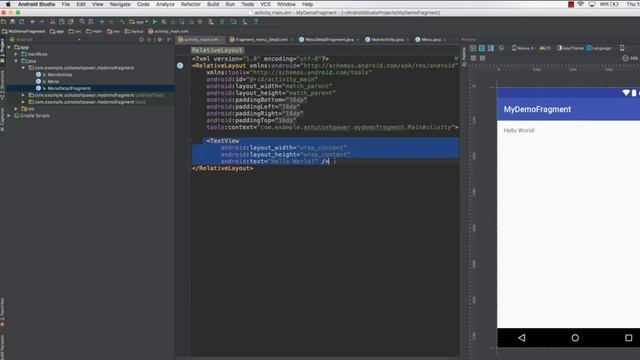640x360 pixels.
Task: Expand the Gradle Scripts node
Action: point(9,116)
